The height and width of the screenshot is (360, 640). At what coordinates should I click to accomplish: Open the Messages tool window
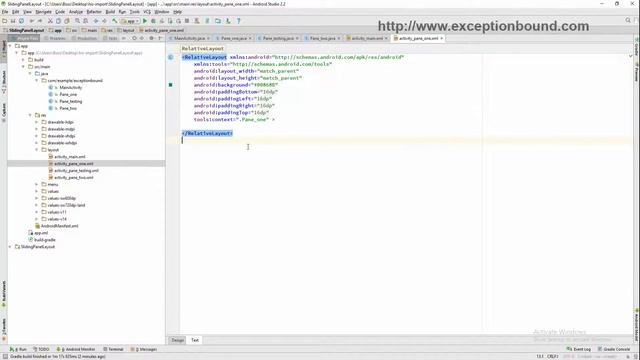pyautogui.click(x=144, y=349)
